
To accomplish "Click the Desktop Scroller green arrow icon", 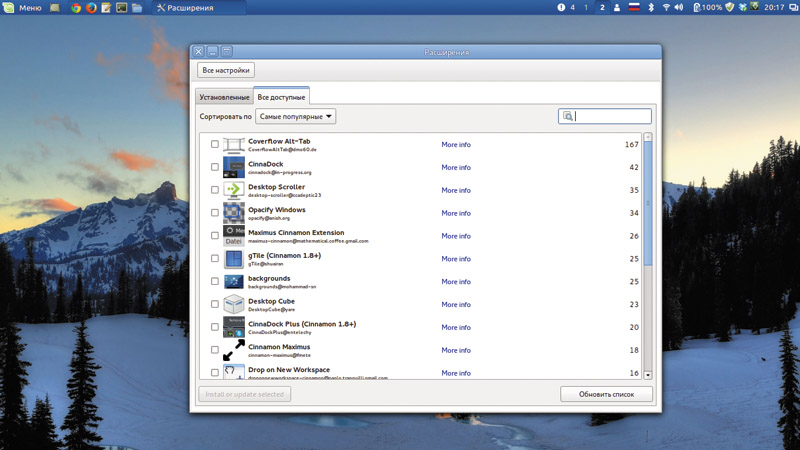I will (234, 190).
